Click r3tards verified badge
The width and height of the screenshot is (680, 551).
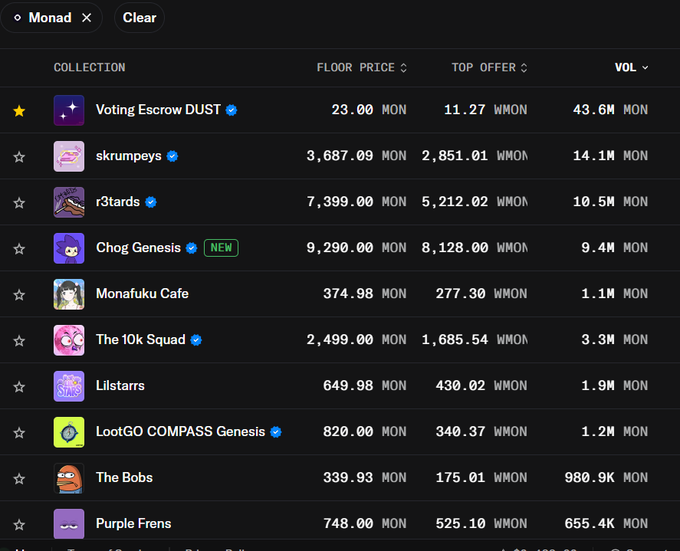click(x=151, y=202)
